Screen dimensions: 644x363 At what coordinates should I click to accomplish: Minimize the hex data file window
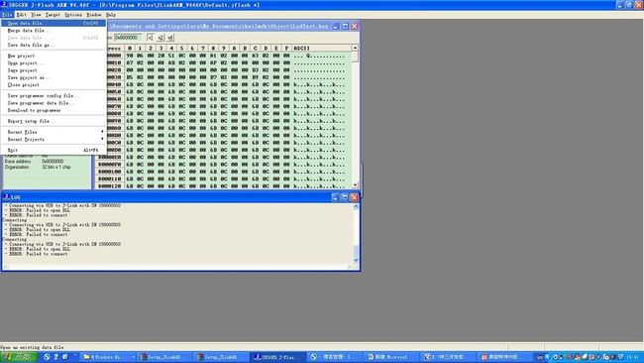(x=336, y=27)
